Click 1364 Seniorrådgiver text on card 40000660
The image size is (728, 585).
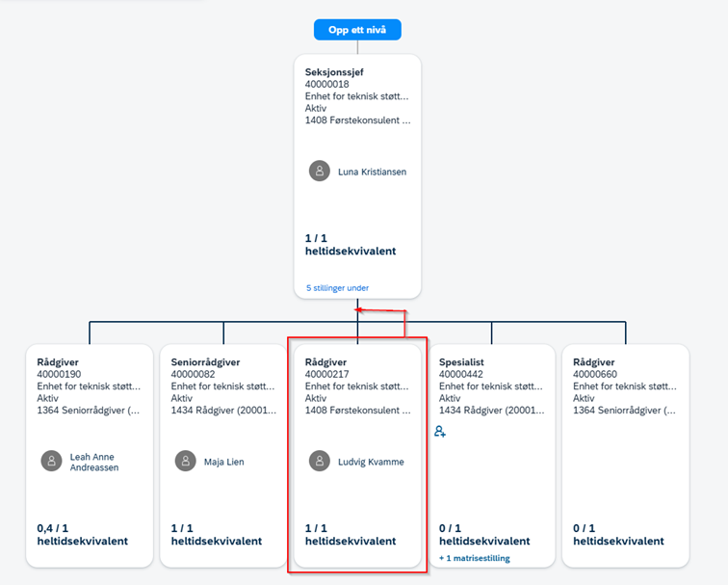(624, 411)
